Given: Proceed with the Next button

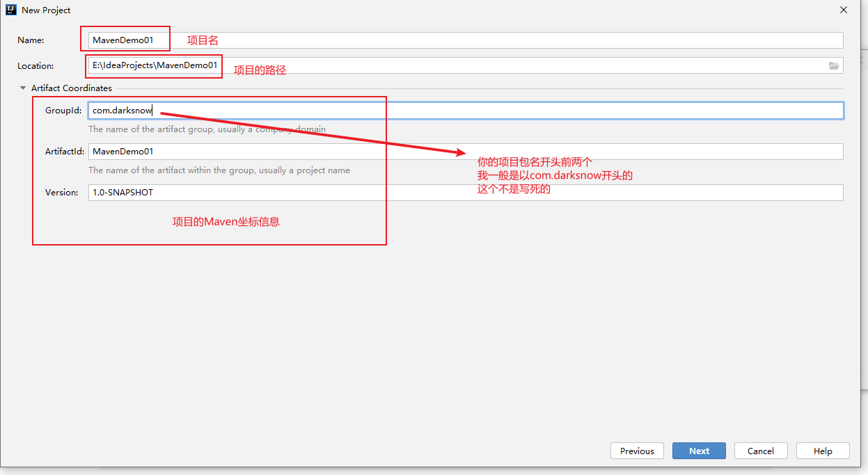Looking at the screenshot, I should pyautogui.click(x=699, y=451).
